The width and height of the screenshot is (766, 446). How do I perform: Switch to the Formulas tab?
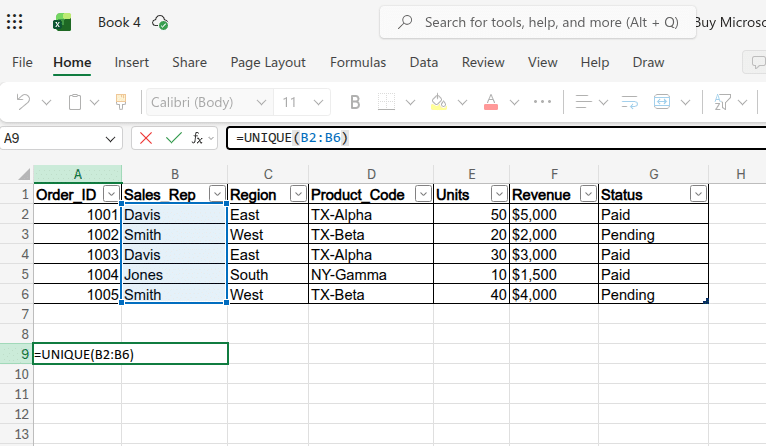tap(357, 62)
